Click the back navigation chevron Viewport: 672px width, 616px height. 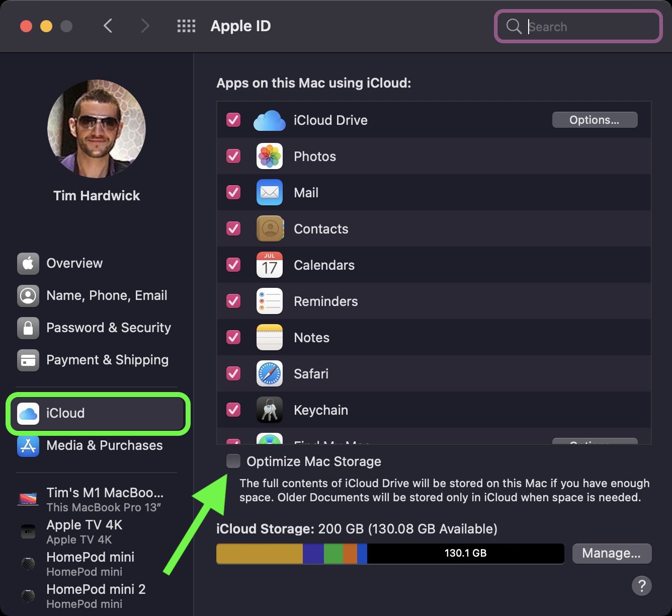pos(108,26)
